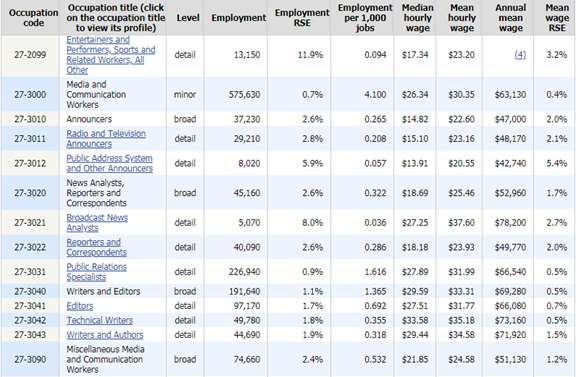Click mean hourly wage $20.55
This screenshot has width=576, height=377.
(x=461, y=164)
